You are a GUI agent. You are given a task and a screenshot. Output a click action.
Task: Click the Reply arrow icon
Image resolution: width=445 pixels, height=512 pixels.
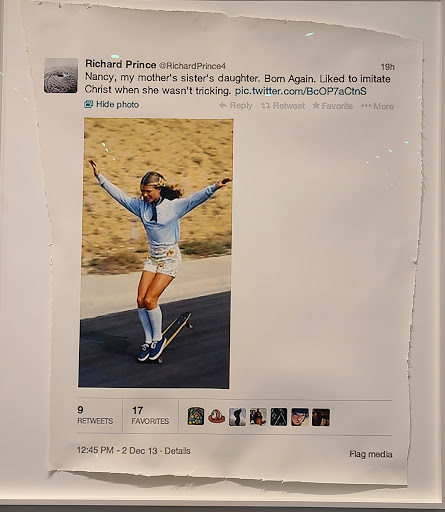(223, 105)
